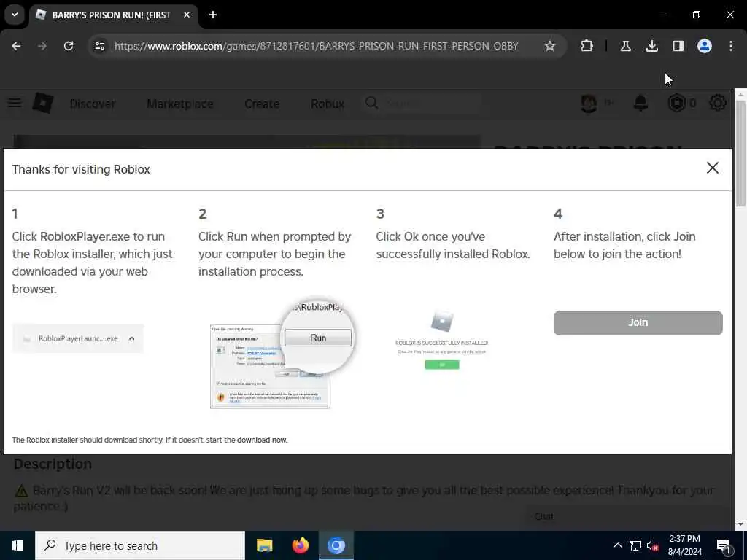This screenshot has width=747, height=560.
Task: Open the network status tray icon
Action: point(635,545)
